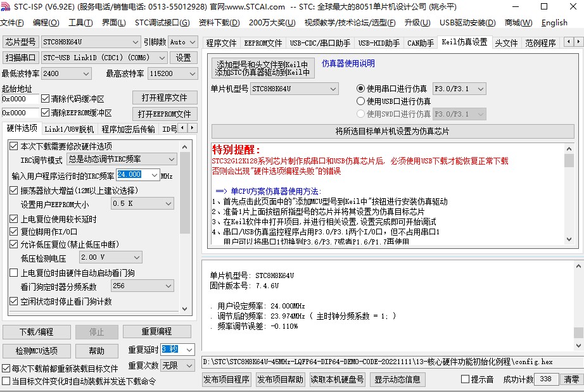Select 使用串口进行仿真 radio button
The height and width of the screenshot is (392, 584).
click(x=360, y=89)
